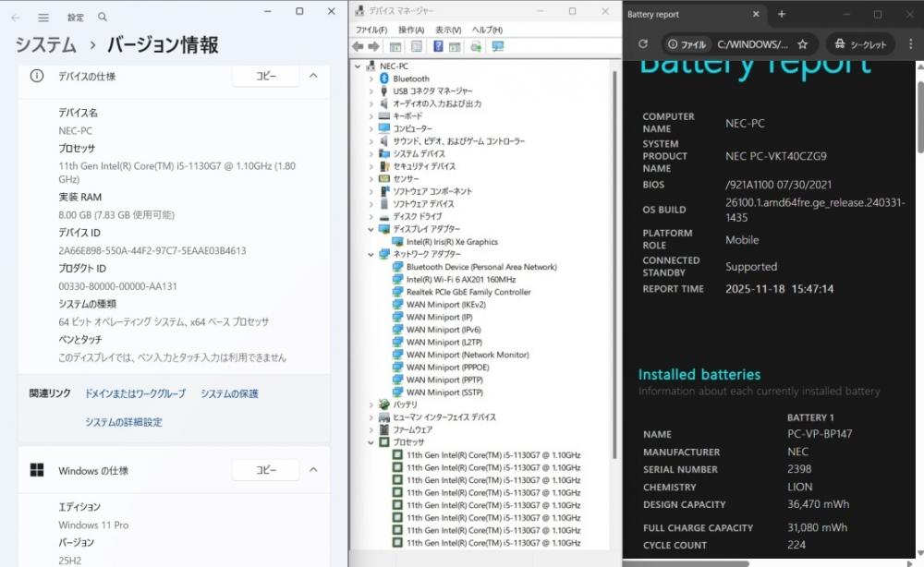Expand the バッテリ device category
Image resolution: width=924 pixels, height=567 pixels.
(x=371, y=404)
